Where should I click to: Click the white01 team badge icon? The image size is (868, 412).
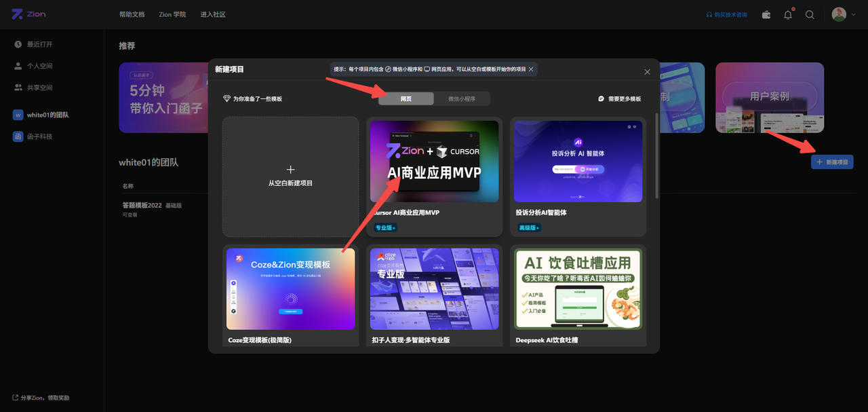click(x=18, y=115)
